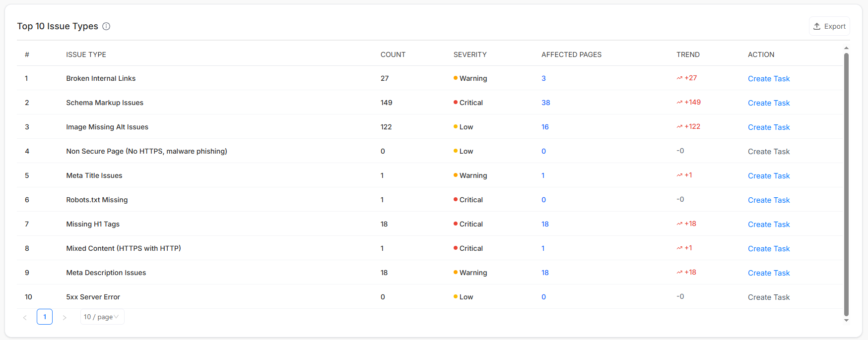This screenshot has width=868, height=340.
Task: Export the issue types table
Action: pos(829,26)
